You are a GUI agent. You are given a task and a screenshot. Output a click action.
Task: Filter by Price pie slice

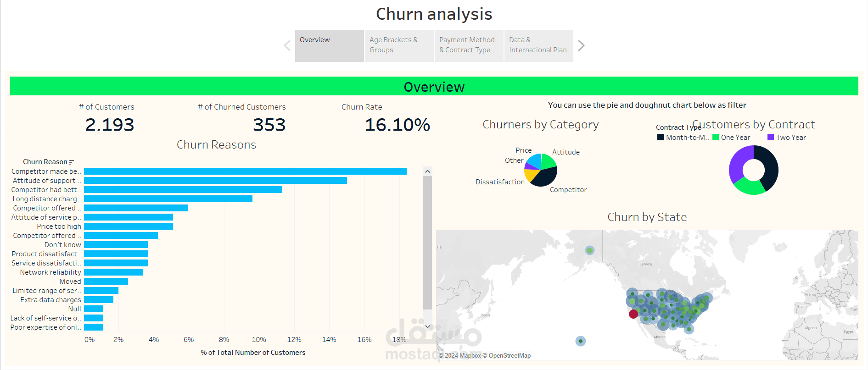[x=535, y=160]
